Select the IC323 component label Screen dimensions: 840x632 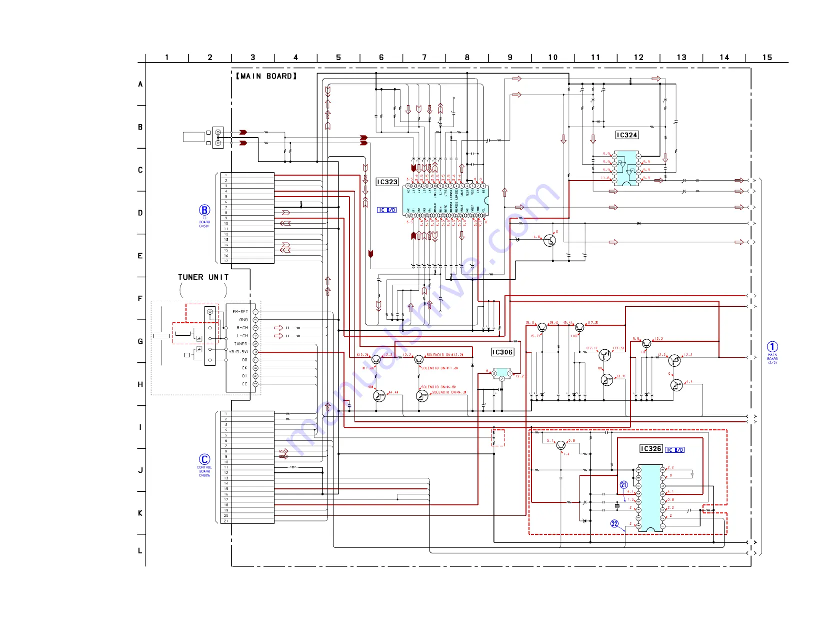387,182
